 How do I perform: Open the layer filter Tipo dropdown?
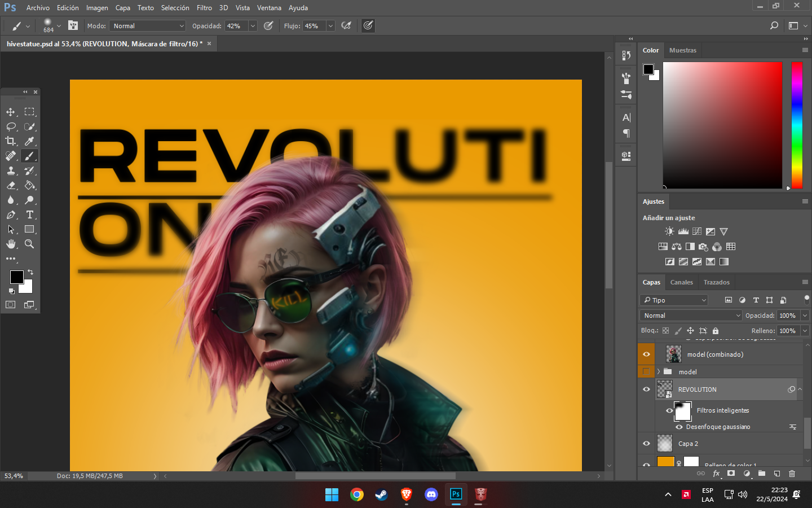pyautogui.click(x=674, y=300)
